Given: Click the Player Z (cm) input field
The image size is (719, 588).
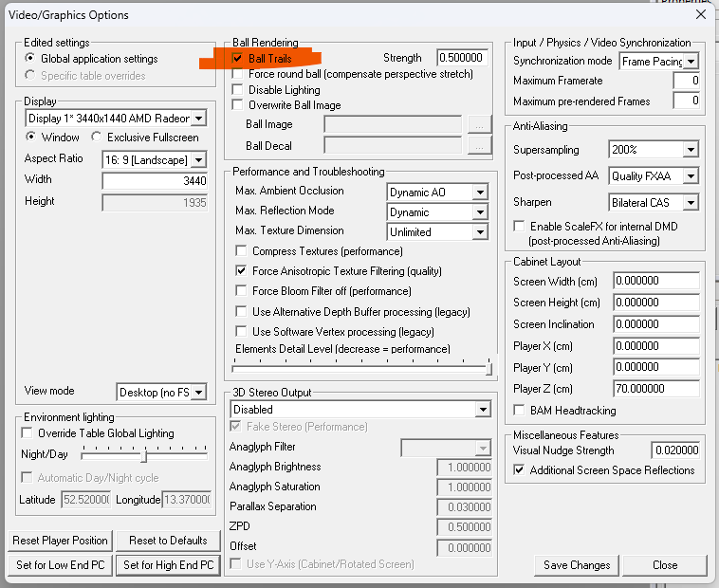Looking at the screenshot, I should (655, 389).
